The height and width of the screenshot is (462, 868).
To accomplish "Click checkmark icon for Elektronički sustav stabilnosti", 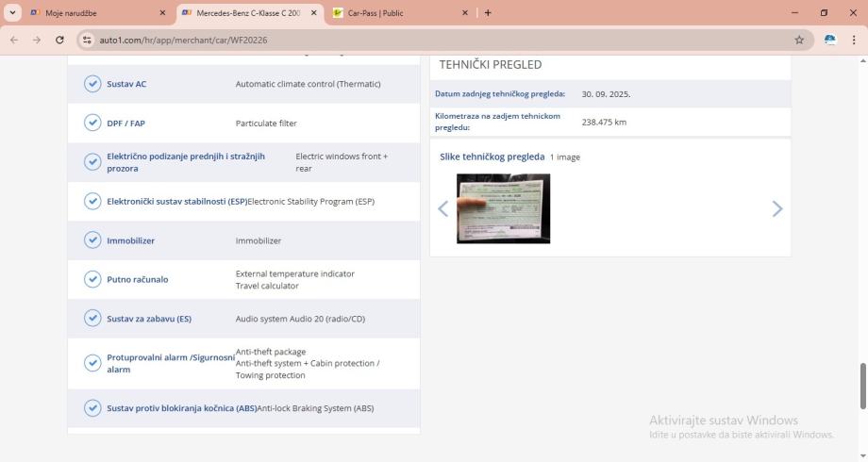I will tap(92, 202).
